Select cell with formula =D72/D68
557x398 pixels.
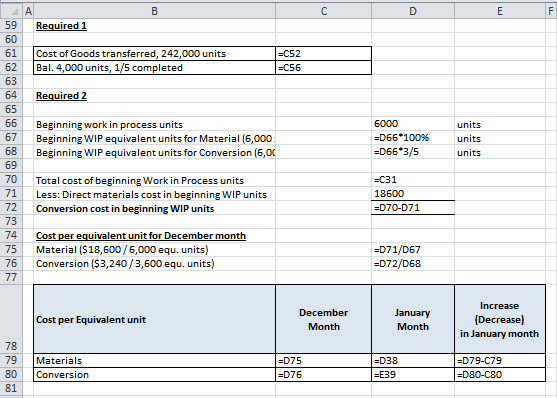click(x=413, y=264)
